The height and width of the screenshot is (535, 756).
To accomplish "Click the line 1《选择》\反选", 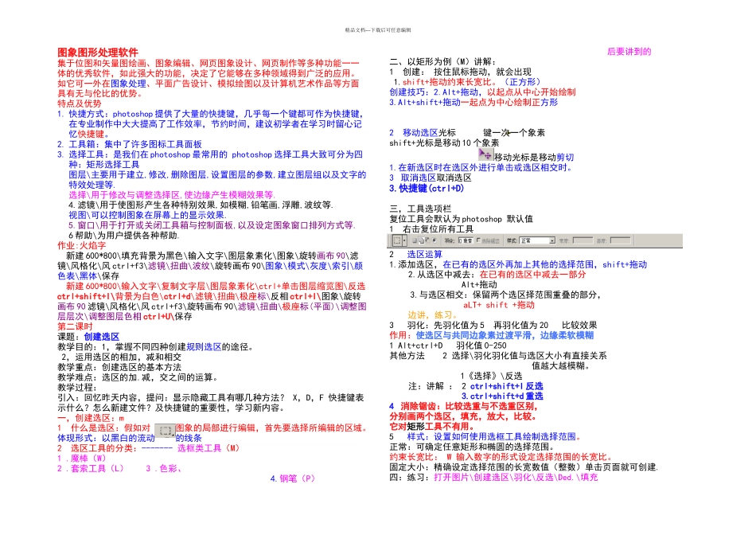I will click(491, 376).
